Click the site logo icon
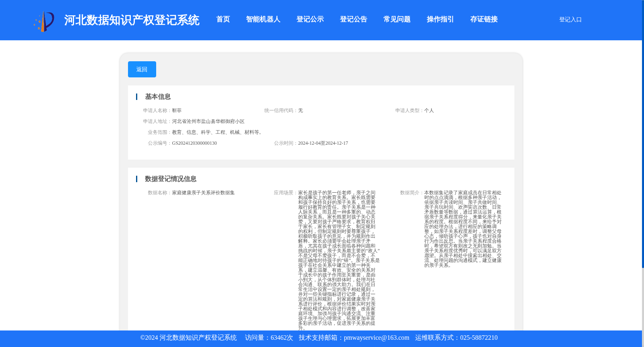This screenshot has height=347, width=644. point(44,21)
